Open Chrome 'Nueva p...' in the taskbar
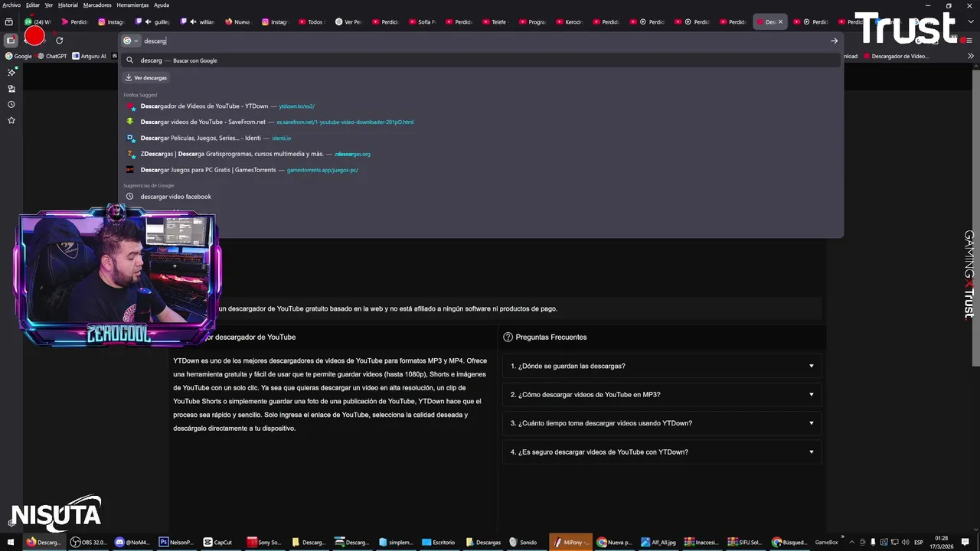Image resolution: width=980 pixels, height=551 pixels. (615, 542)
